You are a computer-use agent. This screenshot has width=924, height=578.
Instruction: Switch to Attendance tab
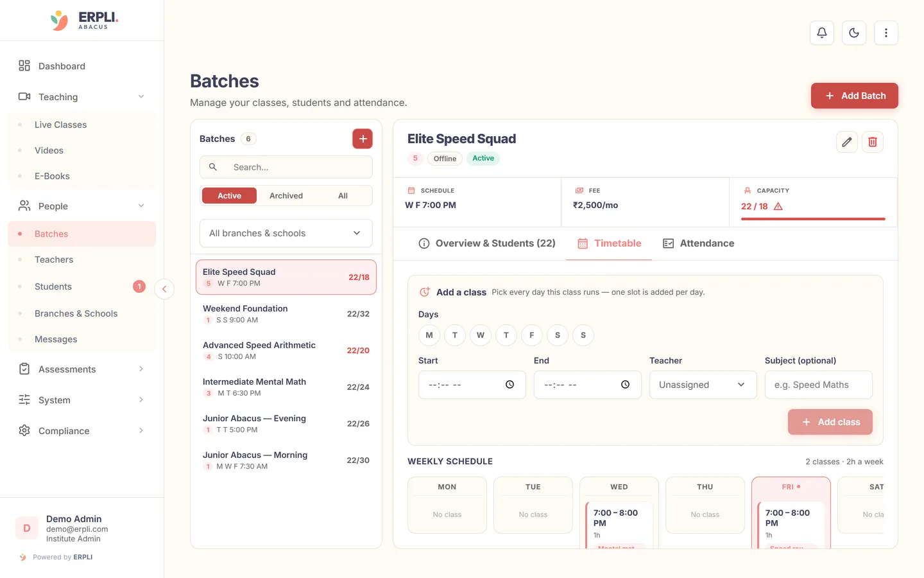pos(698,243)
